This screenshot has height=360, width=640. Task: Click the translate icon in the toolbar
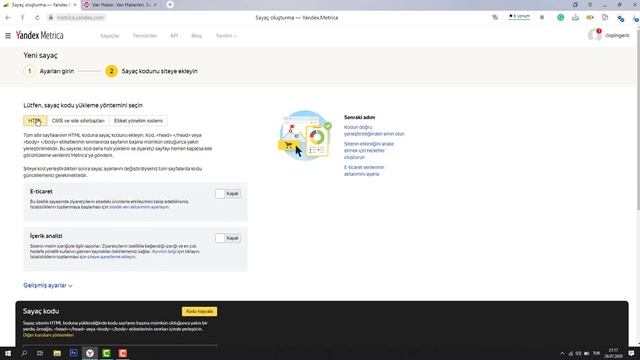coord(495,18)
